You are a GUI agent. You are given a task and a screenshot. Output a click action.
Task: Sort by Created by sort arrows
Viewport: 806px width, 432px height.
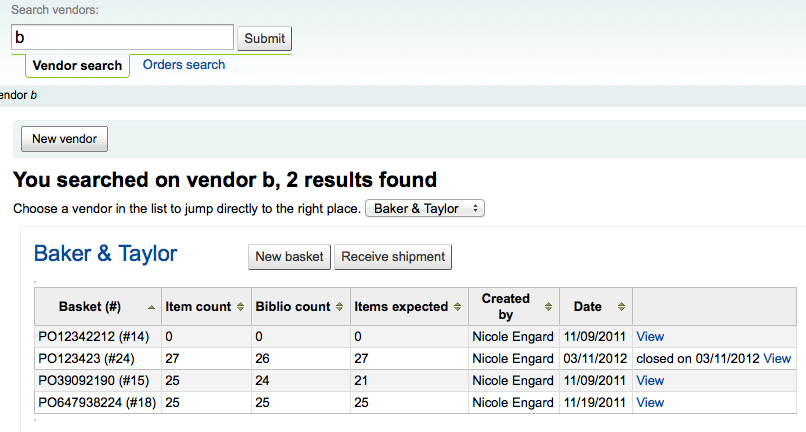point(548,307)
